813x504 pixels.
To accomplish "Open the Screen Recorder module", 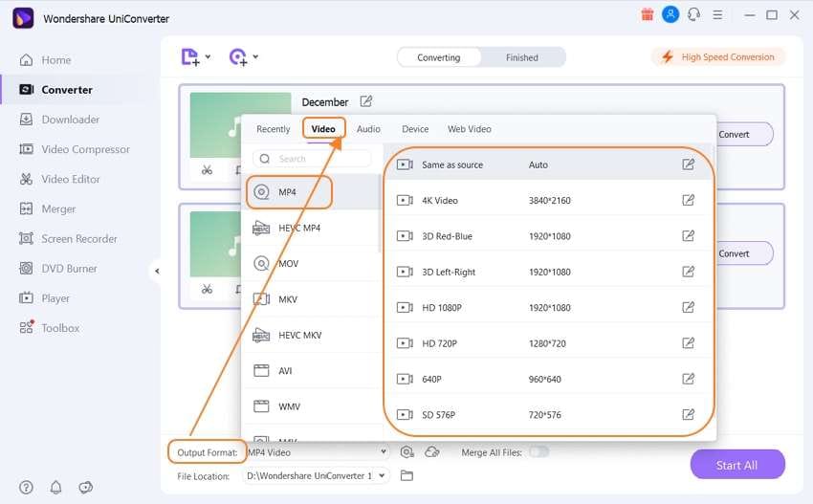I will pyautogui.click(x=68, y=239).
